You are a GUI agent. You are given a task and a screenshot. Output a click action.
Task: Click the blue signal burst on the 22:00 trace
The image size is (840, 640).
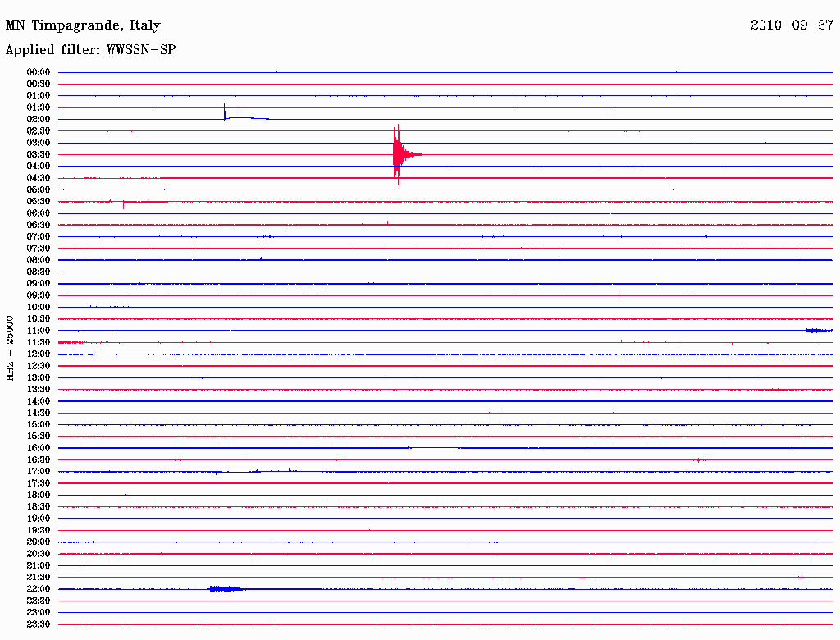(x=226, y=589)
